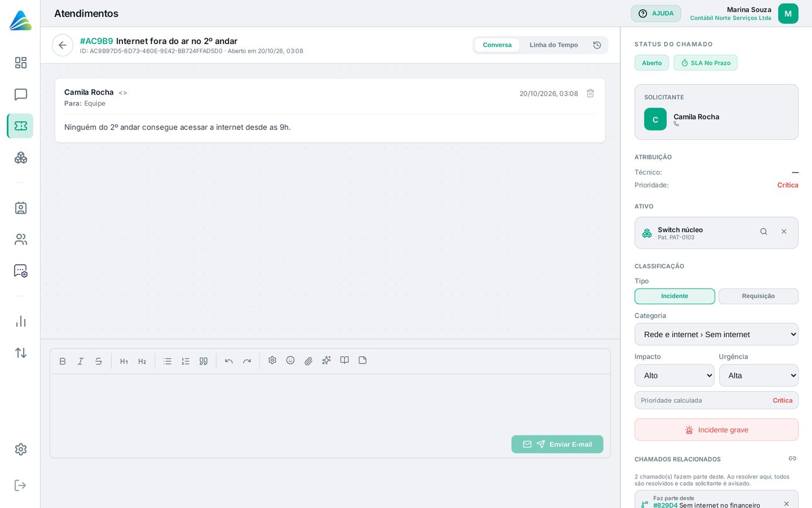Click the Técnico assignment dash value

[x=795, y=172]
